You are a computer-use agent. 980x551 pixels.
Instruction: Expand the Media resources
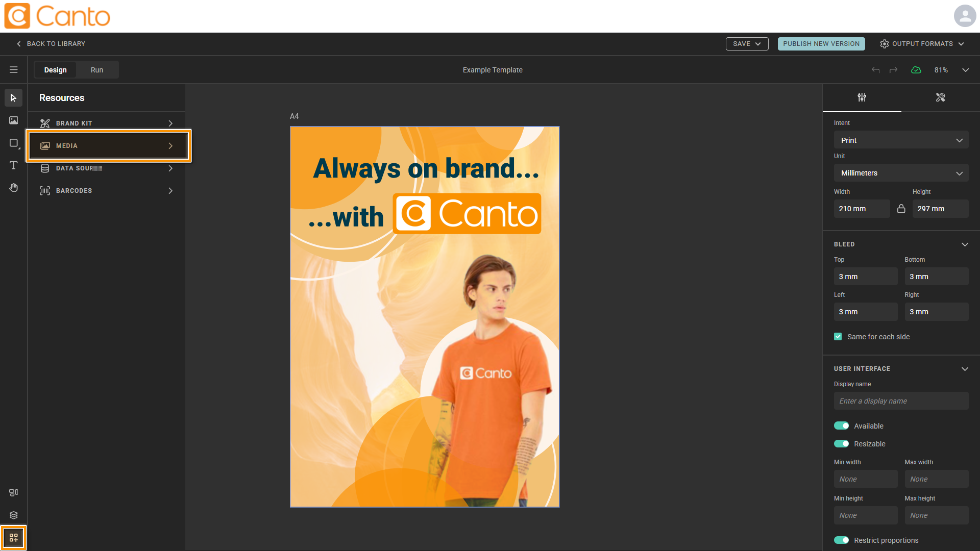point(170,146)
